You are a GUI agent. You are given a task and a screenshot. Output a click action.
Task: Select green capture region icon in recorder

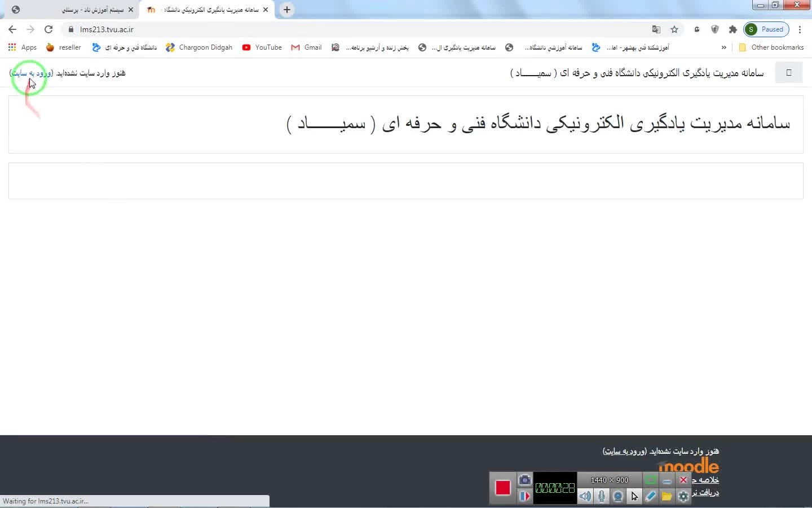(651, 480)
